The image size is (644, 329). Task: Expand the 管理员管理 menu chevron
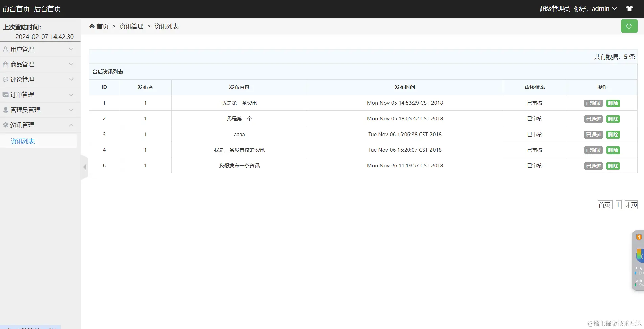tap(71, 110)
